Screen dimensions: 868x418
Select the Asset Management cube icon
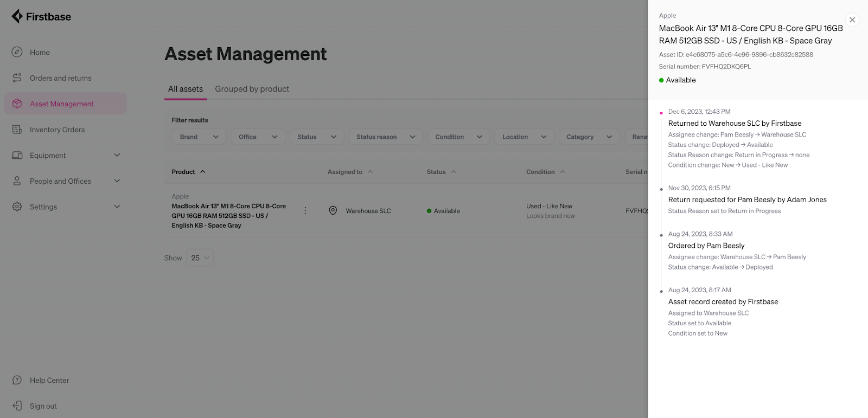tap(17, 104)
